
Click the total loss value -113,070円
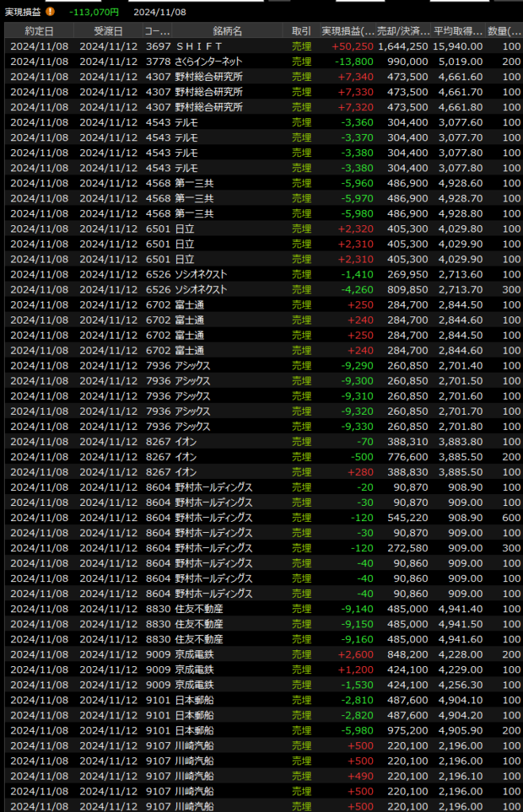pos(94,12)
